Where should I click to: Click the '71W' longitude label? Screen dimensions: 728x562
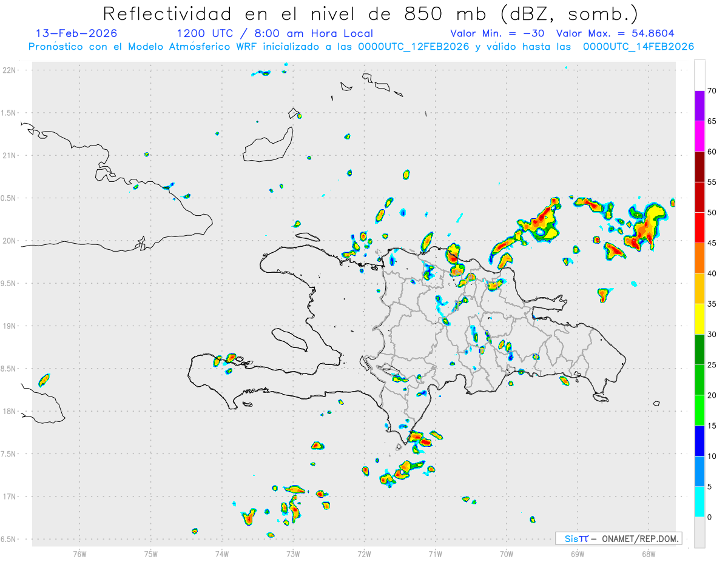pos(435,554)
